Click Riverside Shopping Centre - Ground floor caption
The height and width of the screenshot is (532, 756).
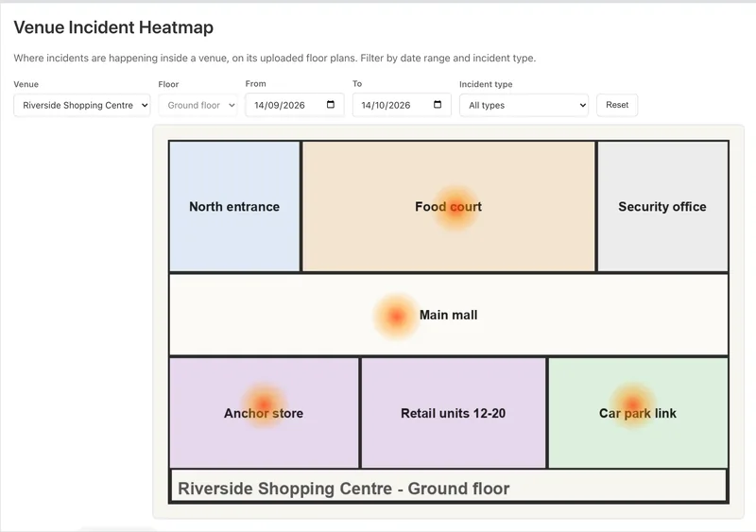click(343, 489)
